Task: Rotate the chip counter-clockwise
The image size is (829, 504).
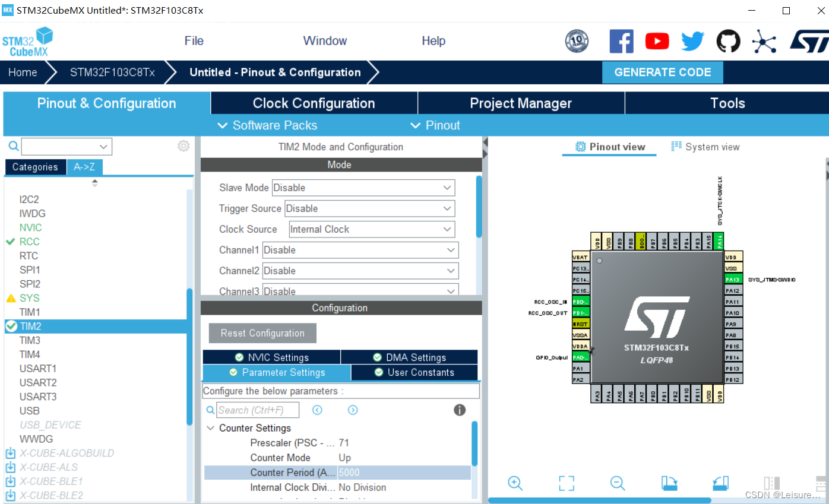Action: click(x=720, y=483)
